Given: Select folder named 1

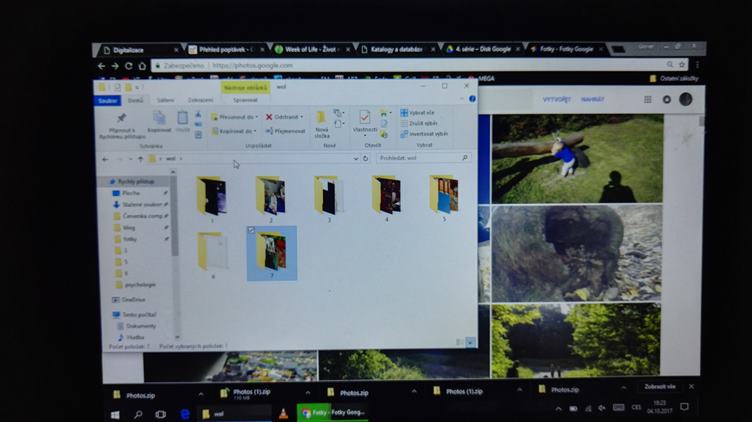Looking at the screenshot, I should pos(212,199).
